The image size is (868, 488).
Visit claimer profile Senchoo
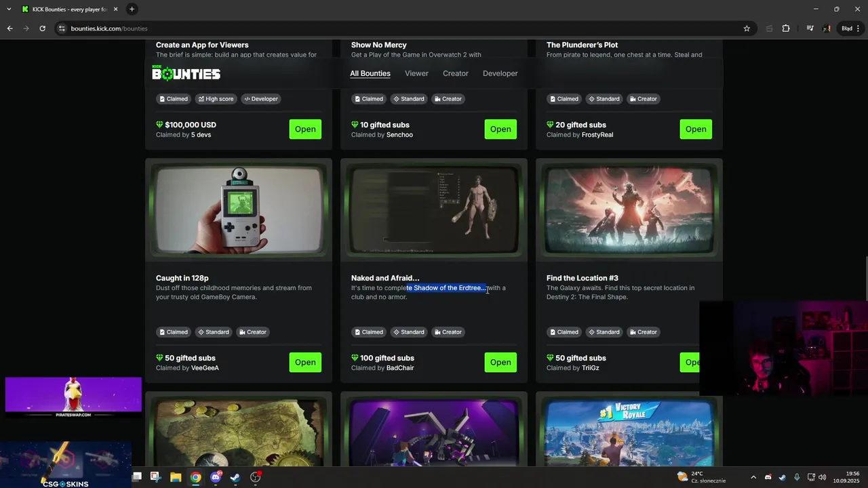tap(399, 135)
